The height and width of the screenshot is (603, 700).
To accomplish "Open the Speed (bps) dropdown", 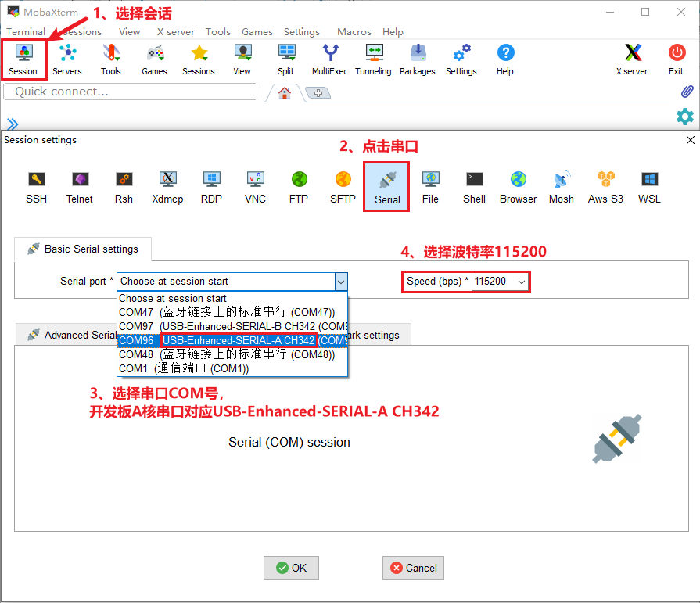I will pos(522,282).
